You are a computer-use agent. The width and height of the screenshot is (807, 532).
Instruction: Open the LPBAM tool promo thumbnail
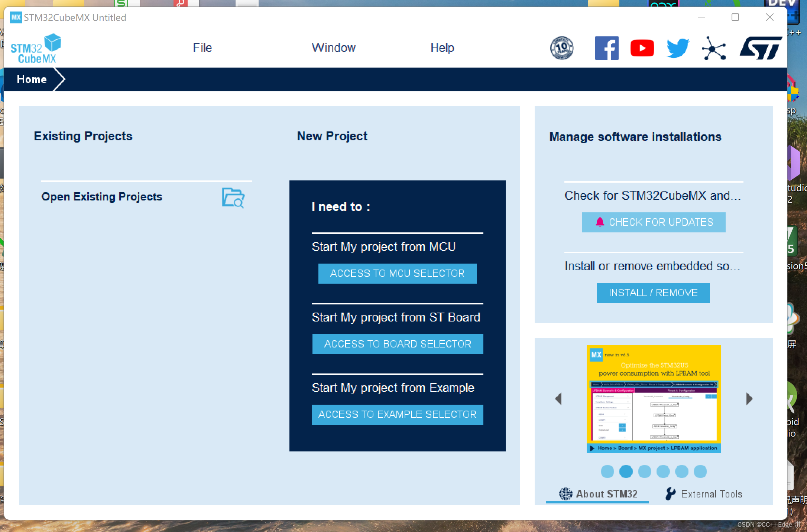coord(654,399)
